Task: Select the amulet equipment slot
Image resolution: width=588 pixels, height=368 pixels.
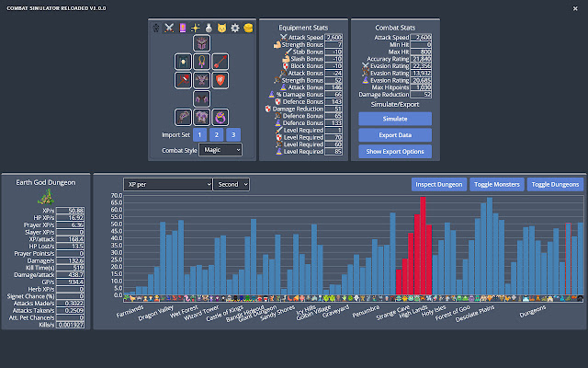Action: point(202,62)
